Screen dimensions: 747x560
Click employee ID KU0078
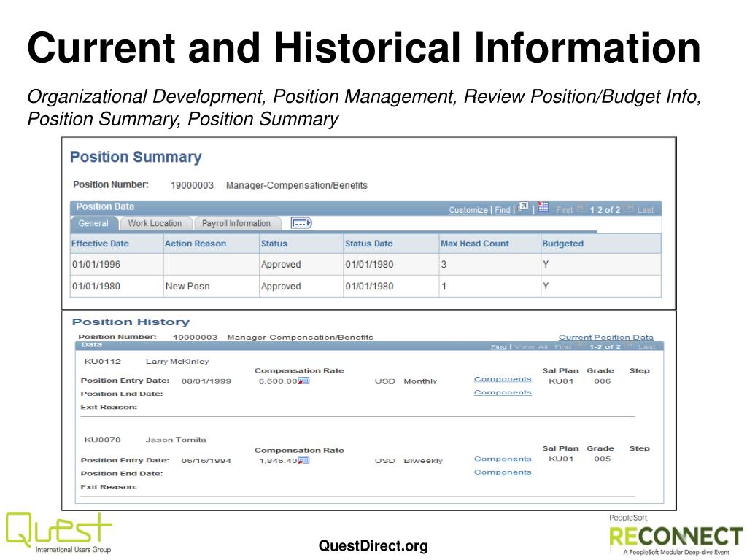[102, 440]
